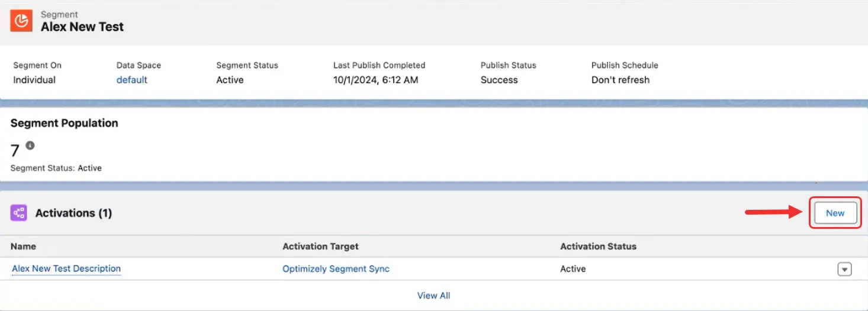Click the population count 7
868x311 pixels.
15,151
